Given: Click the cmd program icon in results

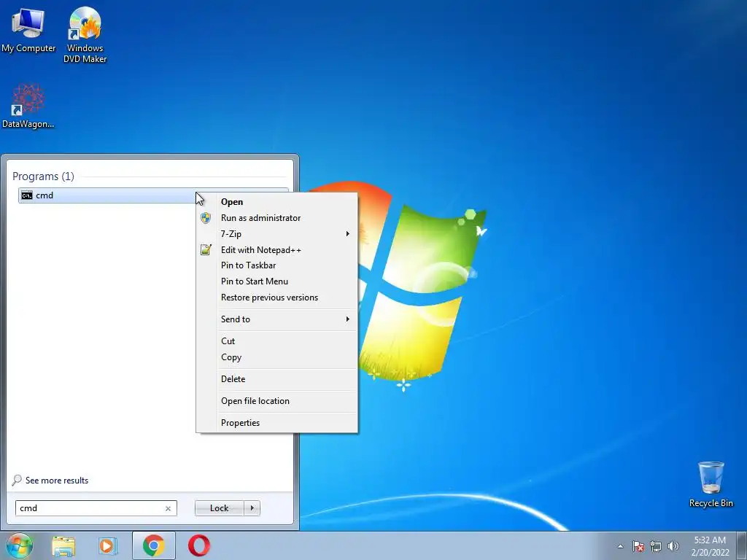Looking at the screenshot, I should 27,195.
